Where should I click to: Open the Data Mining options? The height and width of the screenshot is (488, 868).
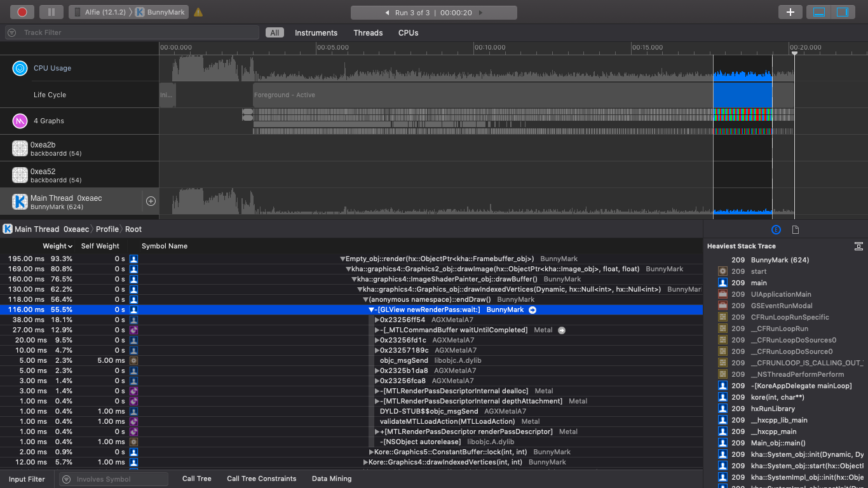coord(332,478)
